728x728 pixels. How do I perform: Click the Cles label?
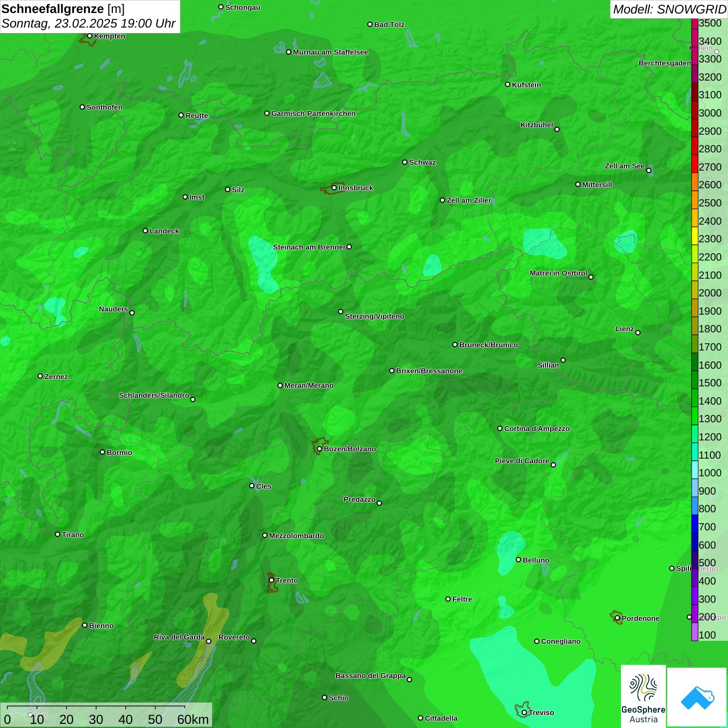264,486
